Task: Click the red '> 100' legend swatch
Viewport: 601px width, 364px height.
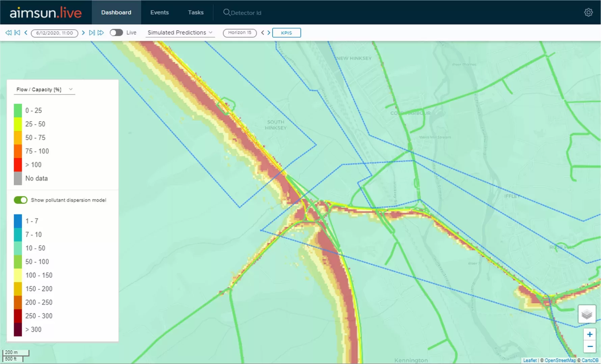Action: tap(18, 165)
